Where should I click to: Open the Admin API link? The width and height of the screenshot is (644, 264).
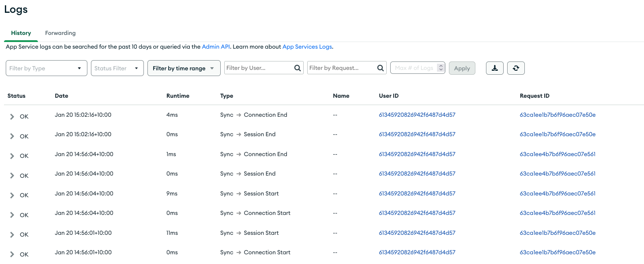click(216, 47)
